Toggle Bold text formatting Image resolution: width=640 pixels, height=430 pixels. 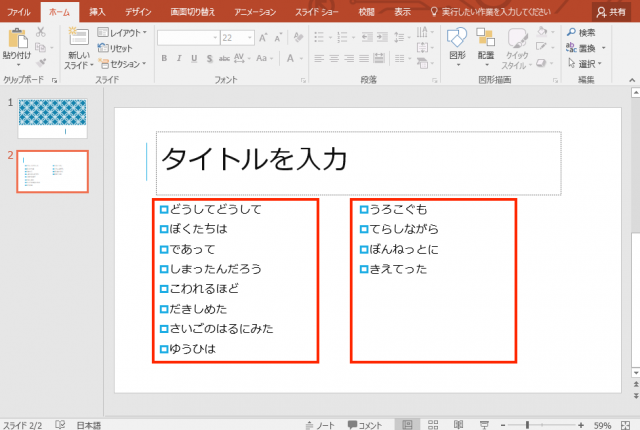[163, 58]
